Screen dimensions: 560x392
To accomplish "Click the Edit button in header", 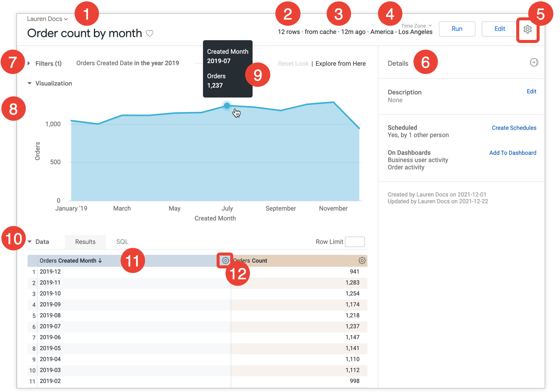I will click(x=499, y=29).
